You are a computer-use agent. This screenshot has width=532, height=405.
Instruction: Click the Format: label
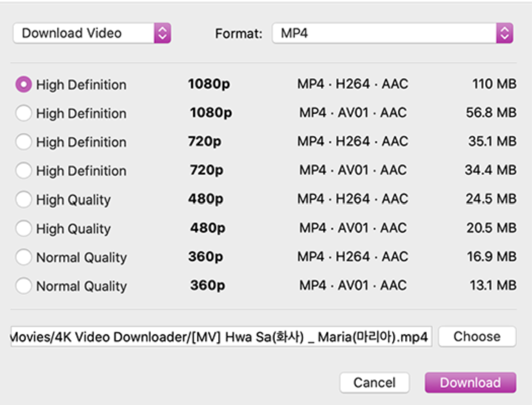(x=239, y=33)
